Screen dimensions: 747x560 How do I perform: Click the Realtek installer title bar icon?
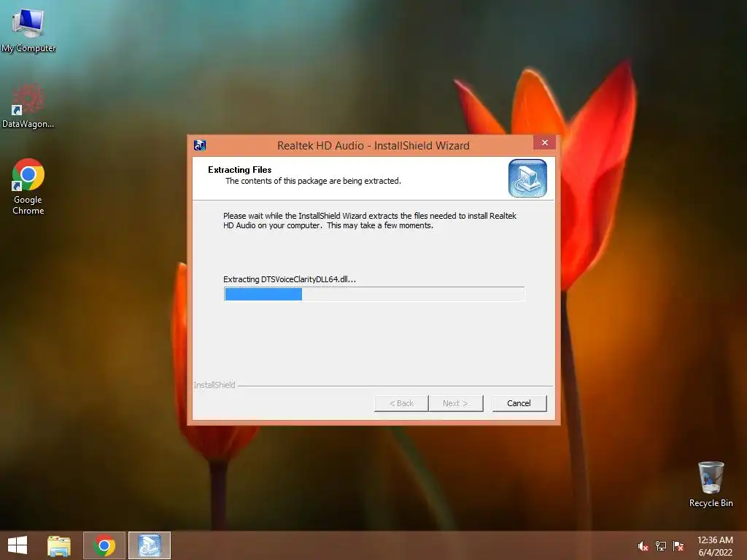[x=200, y=145]
